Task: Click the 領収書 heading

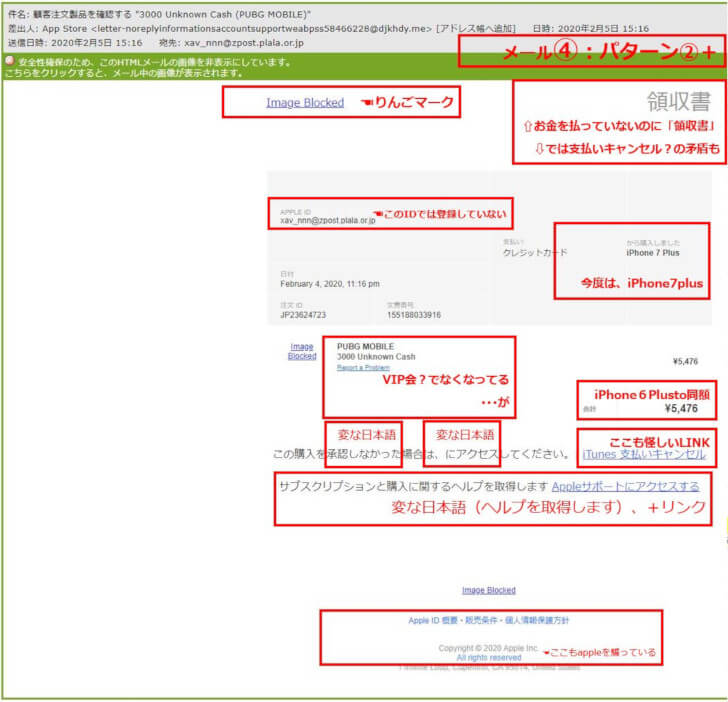Action: (x=678, y=101)
